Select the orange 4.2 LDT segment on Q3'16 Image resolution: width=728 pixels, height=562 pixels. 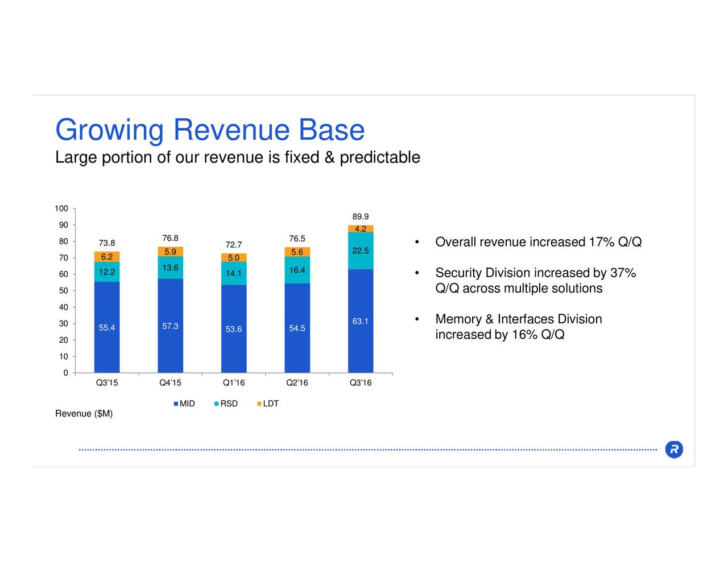click(x=360, y=228)
